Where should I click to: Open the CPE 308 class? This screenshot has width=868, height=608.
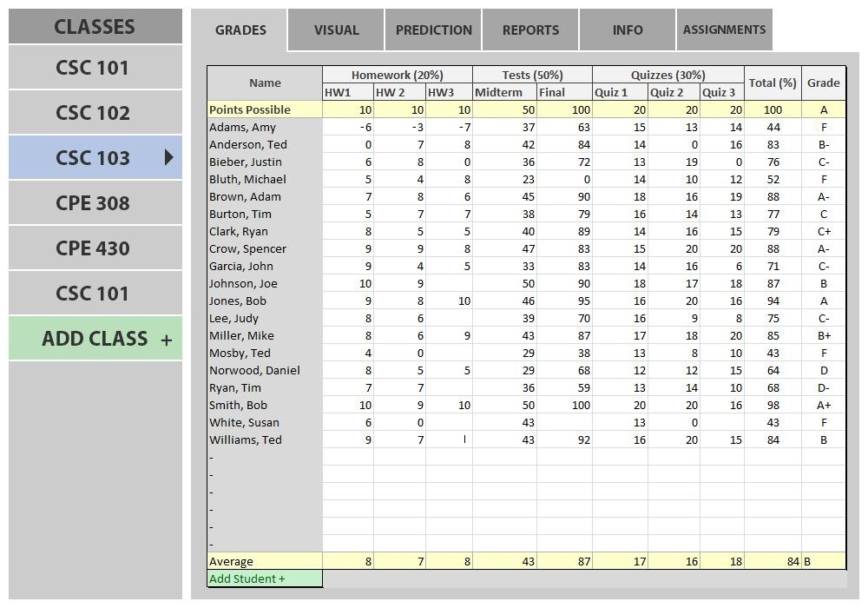click(93, 203)
